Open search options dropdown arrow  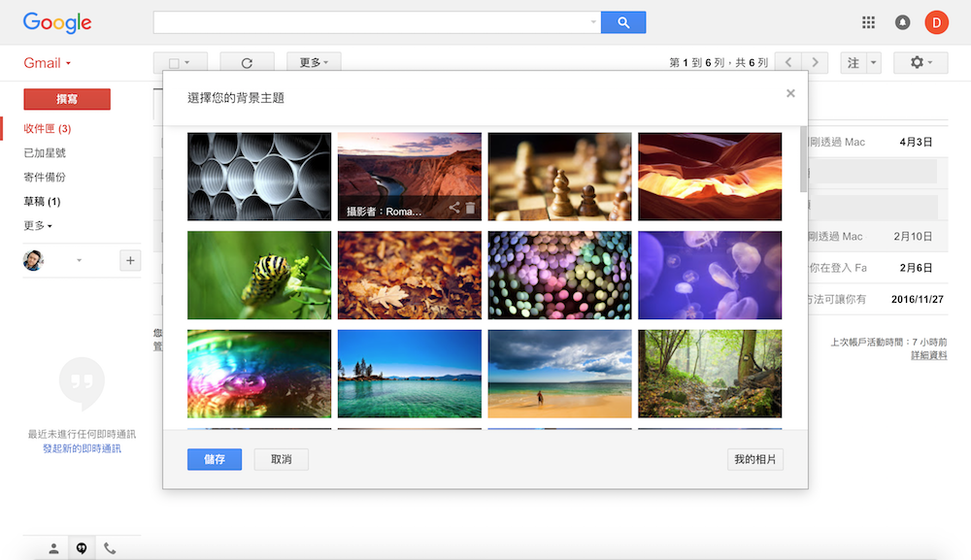click(593, 22)
